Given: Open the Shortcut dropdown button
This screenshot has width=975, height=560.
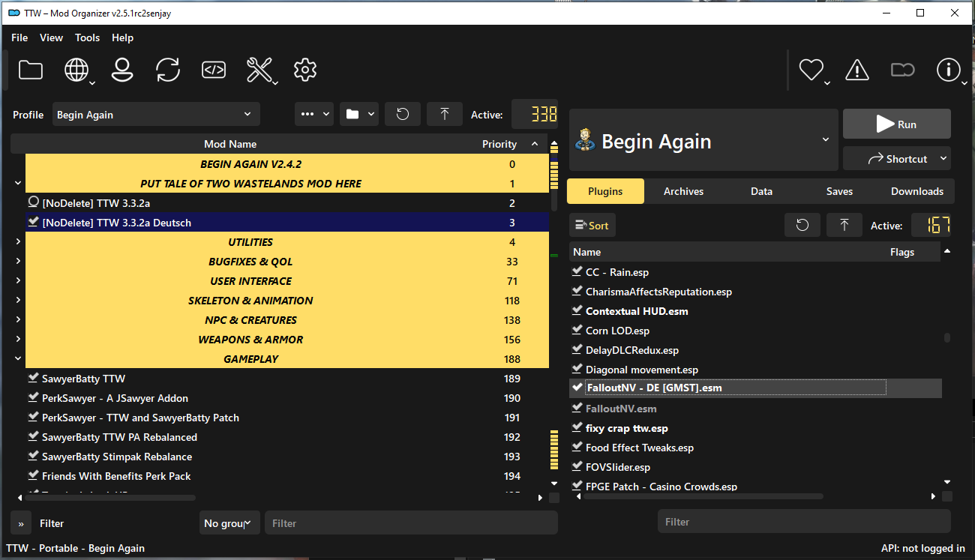Looking at the screenshot, I should (897, 158).
